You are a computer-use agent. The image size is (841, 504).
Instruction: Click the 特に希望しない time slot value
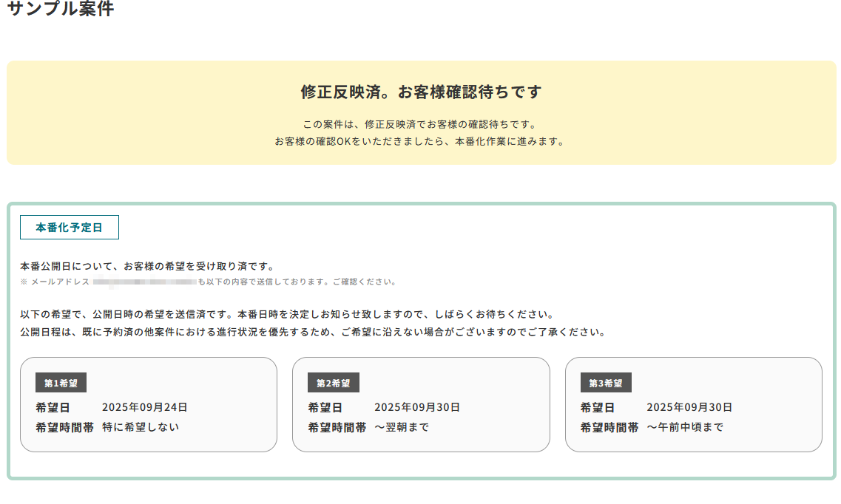(141, 427)
